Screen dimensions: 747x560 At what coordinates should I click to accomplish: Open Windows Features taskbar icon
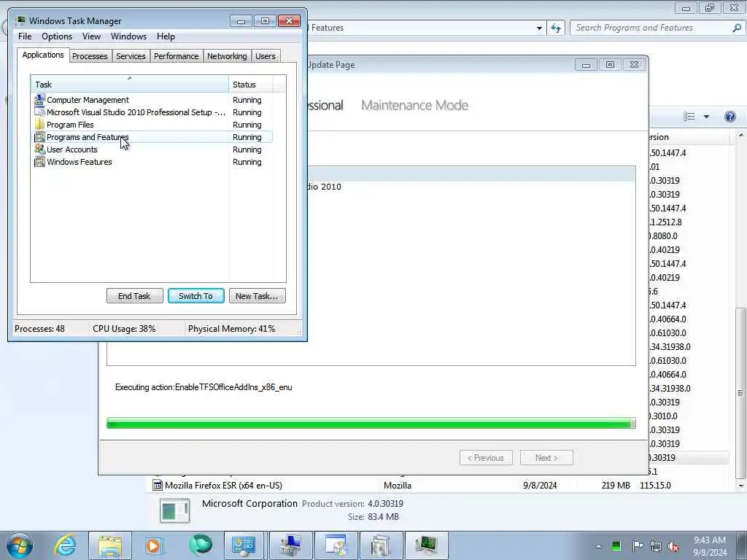[x=381, y=545]
